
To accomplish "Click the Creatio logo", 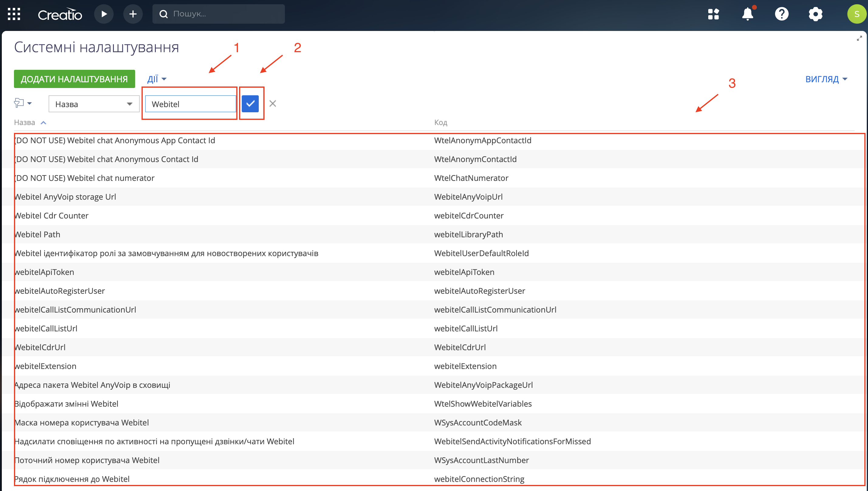I will [60, 14].
